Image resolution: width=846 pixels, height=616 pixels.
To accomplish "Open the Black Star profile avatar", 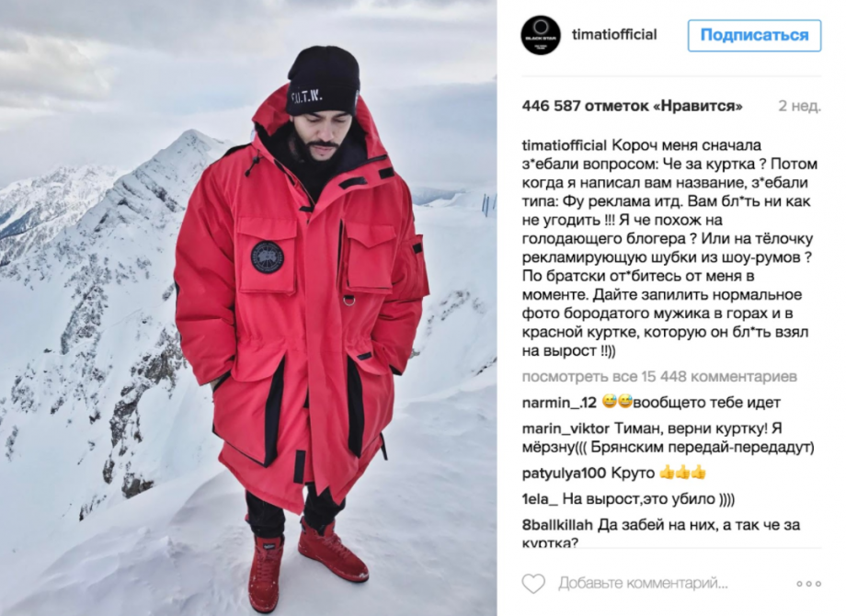I will tap(541, 35).
